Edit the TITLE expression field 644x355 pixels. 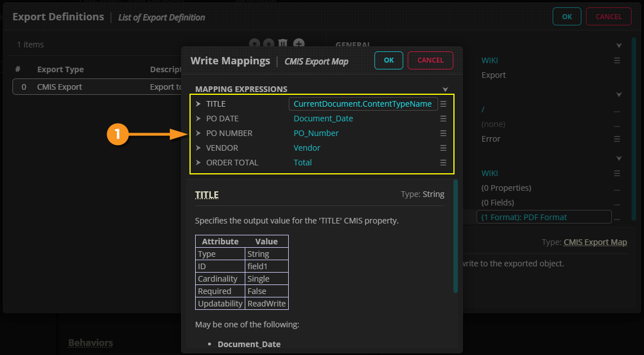point(363,104)
